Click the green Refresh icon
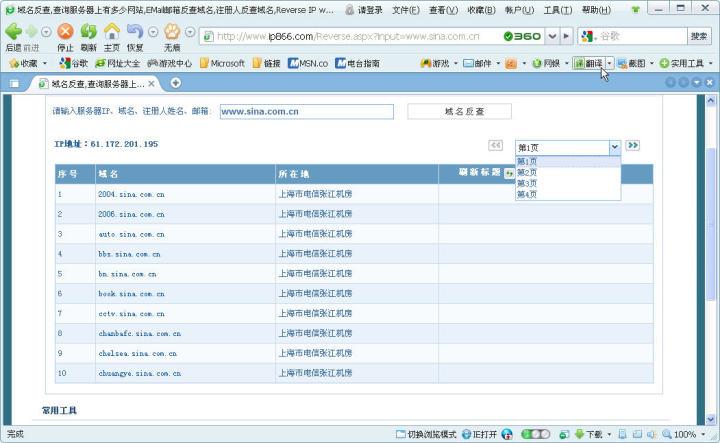The height and width of the screenshot is (443, 720). pyautogui.click(x=89, y=31)
